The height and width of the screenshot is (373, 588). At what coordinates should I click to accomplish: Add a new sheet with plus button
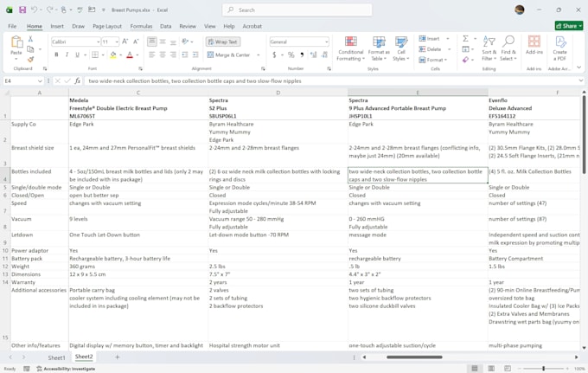pos(117,357)
